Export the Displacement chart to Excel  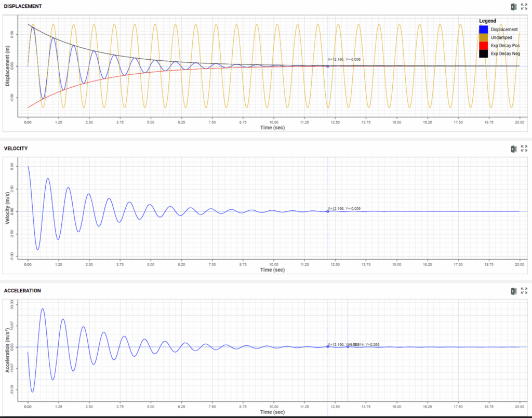tap(514, 6)
